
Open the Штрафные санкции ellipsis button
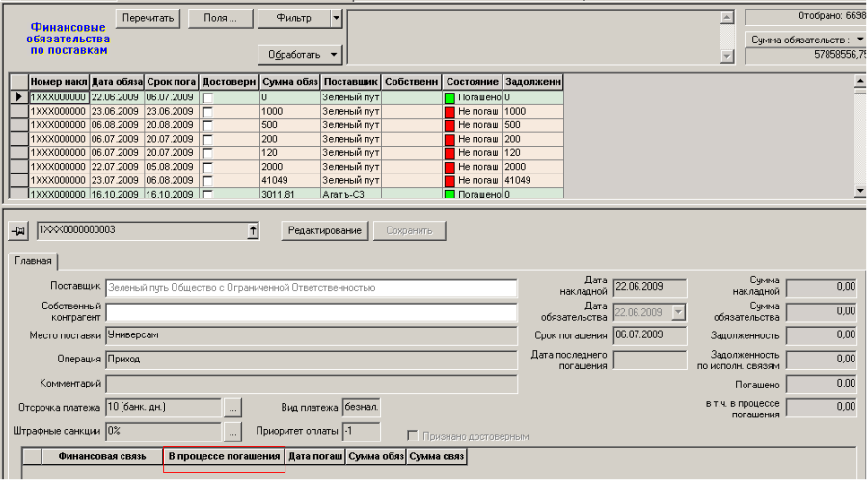(233, 432)
